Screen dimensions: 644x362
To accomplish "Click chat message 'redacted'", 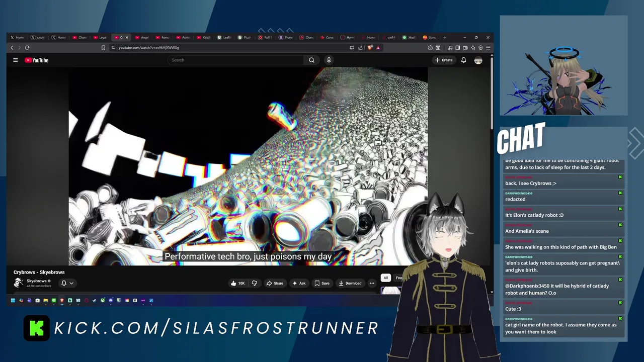I will pos(516,199).
